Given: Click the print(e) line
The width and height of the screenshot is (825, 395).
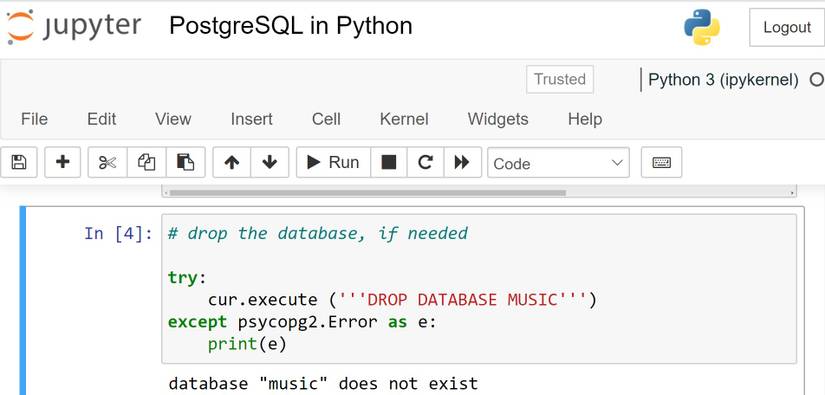Looking at the screenshot, I should [247, 344].
